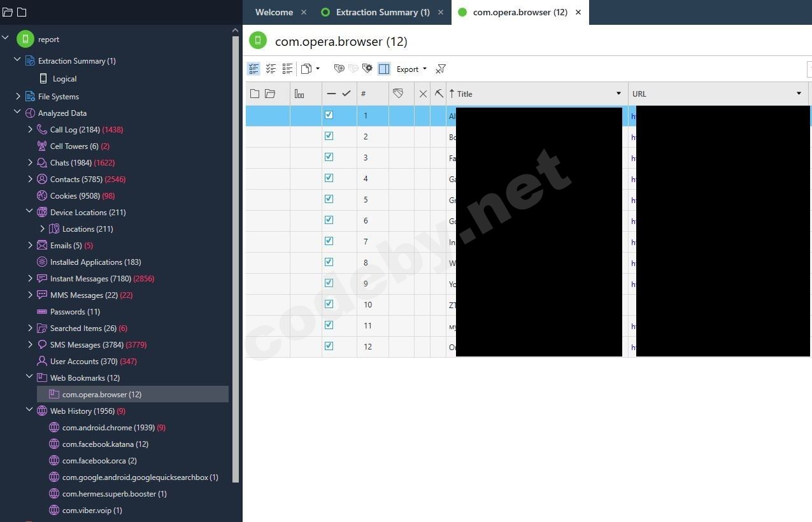Close the Extraction Summary (1) tab

tap(441, 12)
